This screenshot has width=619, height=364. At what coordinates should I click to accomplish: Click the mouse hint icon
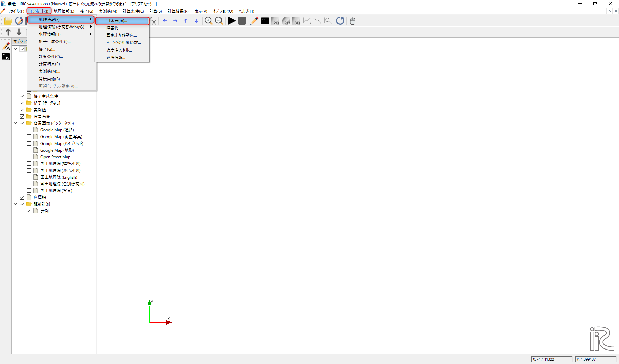[x=353, y=21]
